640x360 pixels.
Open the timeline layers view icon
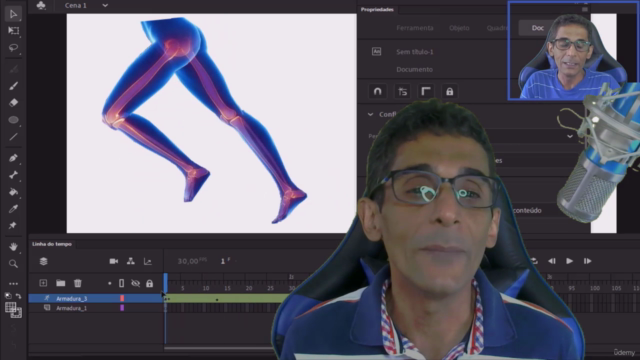(x=44, y=261)
